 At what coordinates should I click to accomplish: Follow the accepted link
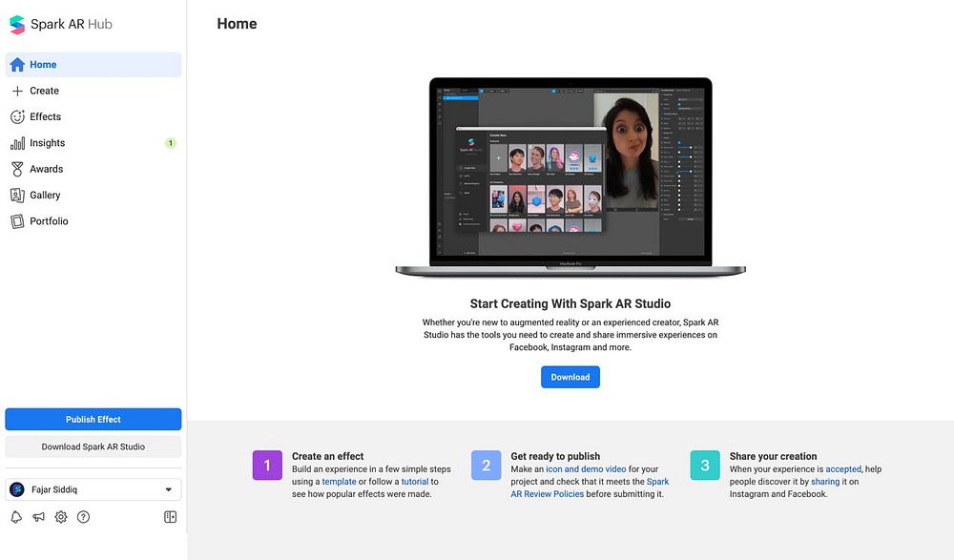(x=843, y=469)
